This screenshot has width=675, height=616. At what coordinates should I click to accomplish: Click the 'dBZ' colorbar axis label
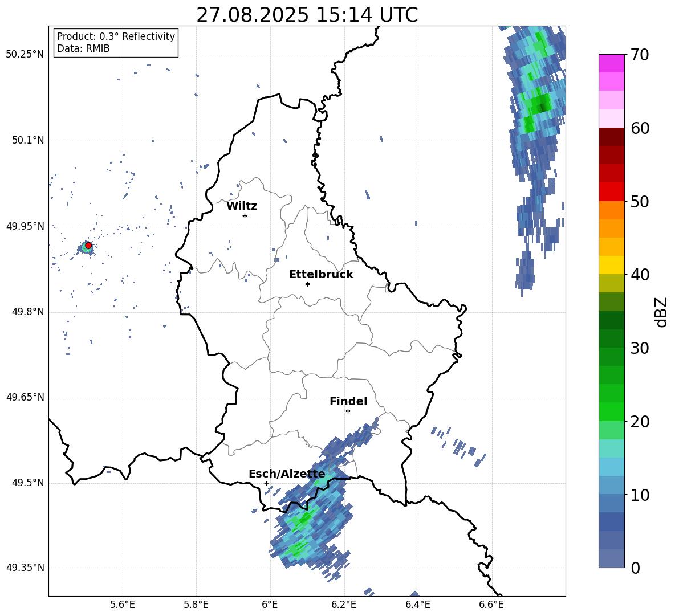click(661, 312)
